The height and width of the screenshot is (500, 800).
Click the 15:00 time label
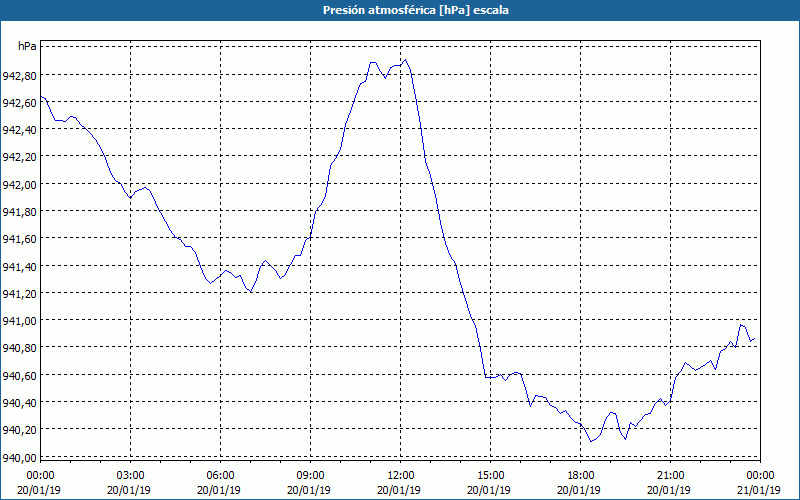coord(491,476)
